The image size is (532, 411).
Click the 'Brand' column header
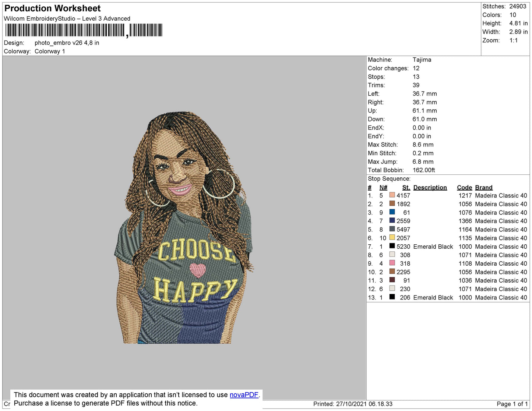pyautogui.click(x=484, y=187)
